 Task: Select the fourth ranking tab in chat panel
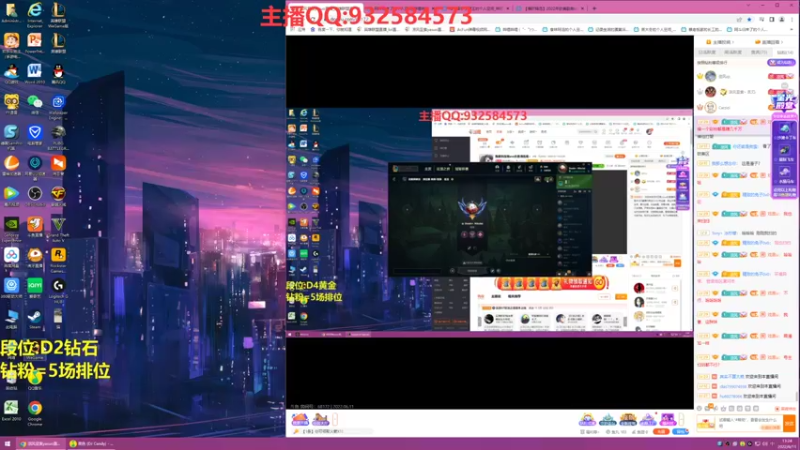click(785, 52)
